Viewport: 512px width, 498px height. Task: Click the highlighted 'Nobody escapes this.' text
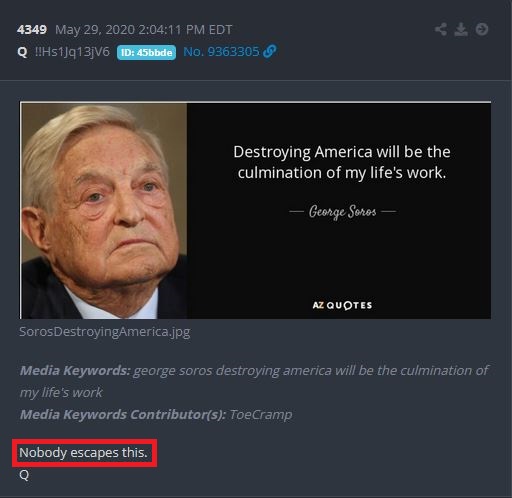pos(83,453)
